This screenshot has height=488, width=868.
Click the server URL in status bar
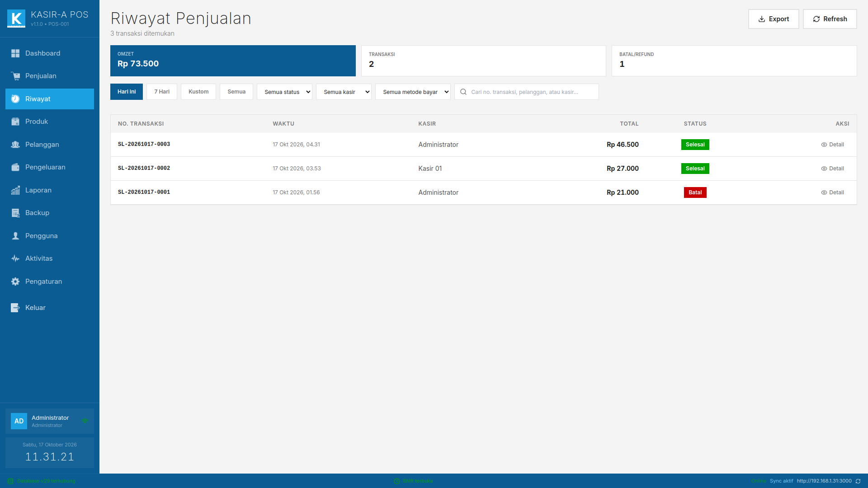[x=824, y=481]
